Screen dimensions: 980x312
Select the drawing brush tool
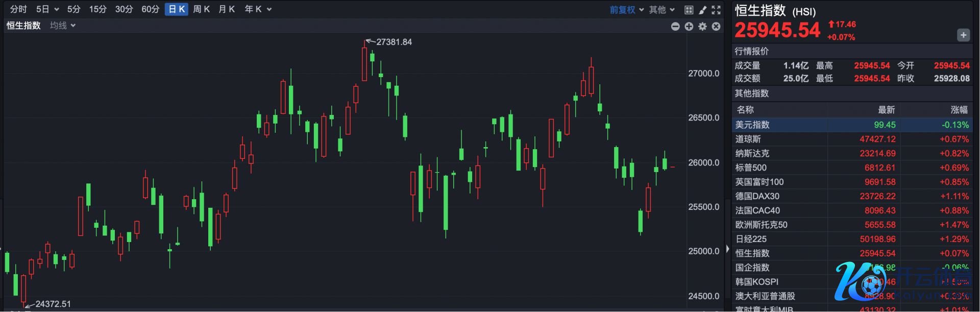click(x=702, y=10)
